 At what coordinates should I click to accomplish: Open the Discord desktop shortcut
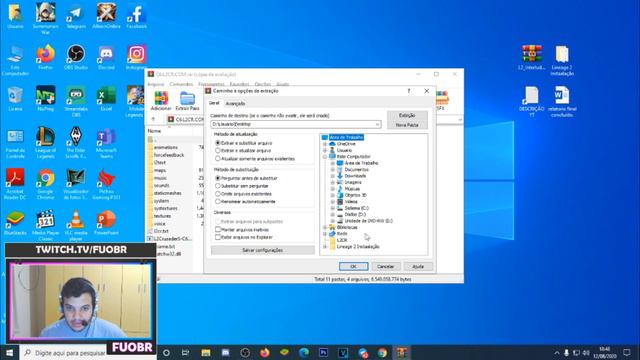106,57
